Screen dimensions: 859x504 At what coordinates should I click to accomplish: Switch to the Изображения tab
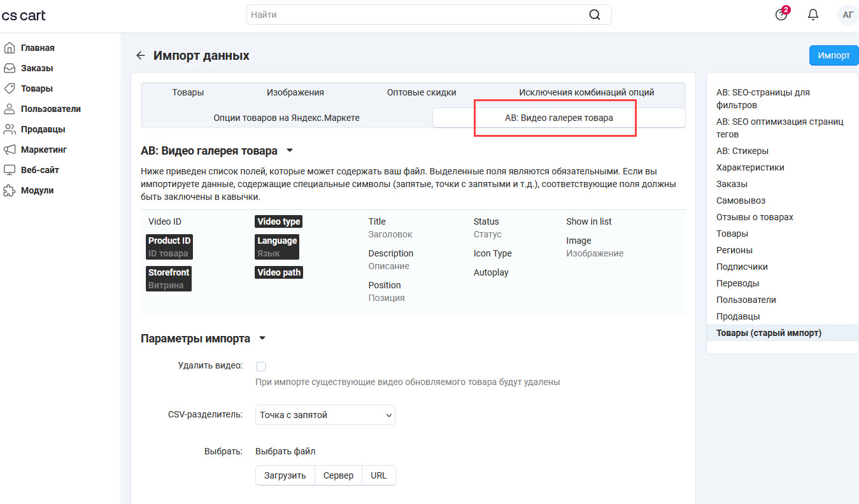coord(295,92)
